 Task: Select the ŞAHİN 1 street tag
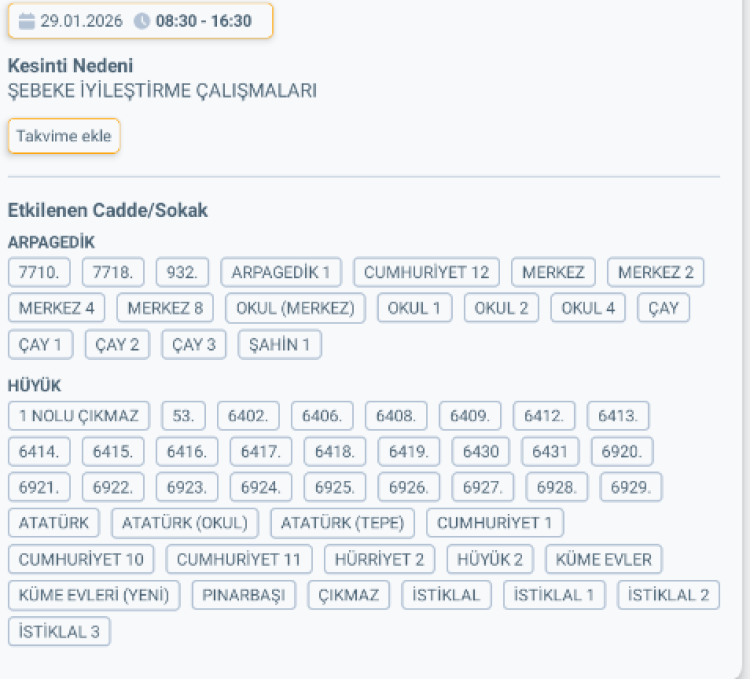279,345
